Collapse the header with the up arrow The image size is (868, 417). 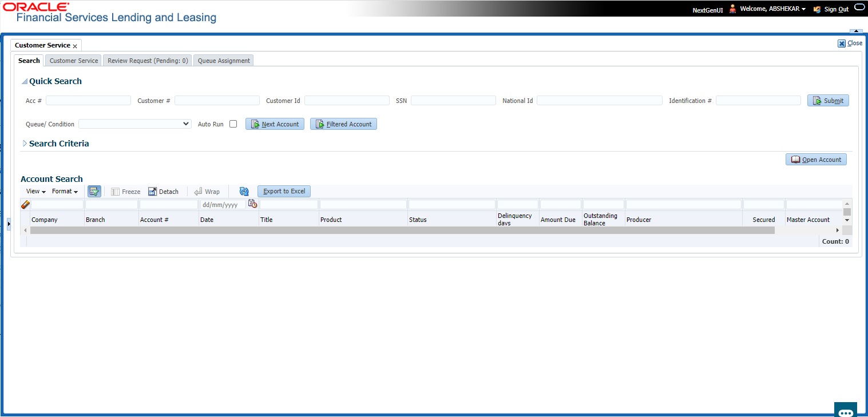point(856,31)
